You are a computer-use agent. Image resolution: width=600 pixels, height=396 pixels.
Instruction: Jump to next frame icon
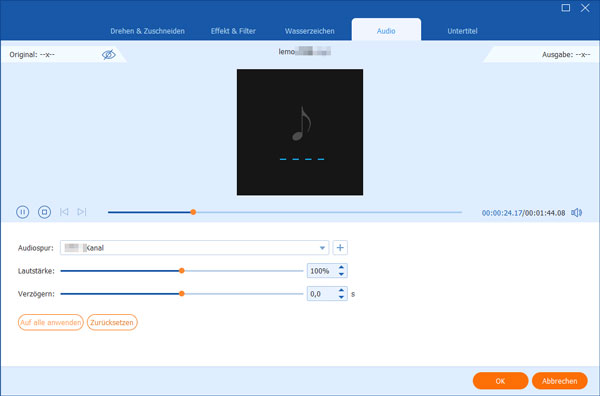click(82, 212)
